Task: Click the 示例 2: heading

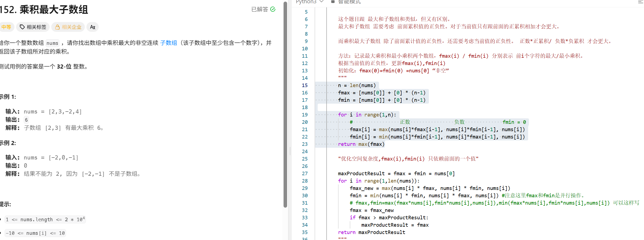Action: 8,143
